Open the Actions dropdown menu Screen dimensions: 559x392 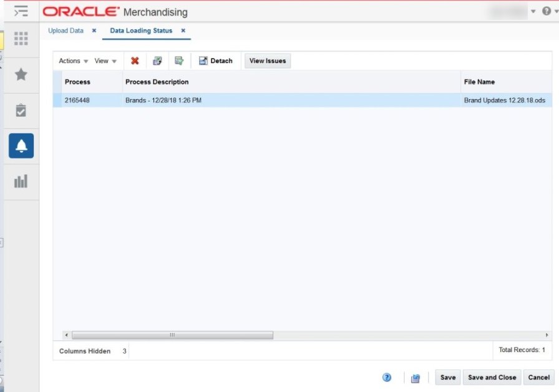click(73, 61)
